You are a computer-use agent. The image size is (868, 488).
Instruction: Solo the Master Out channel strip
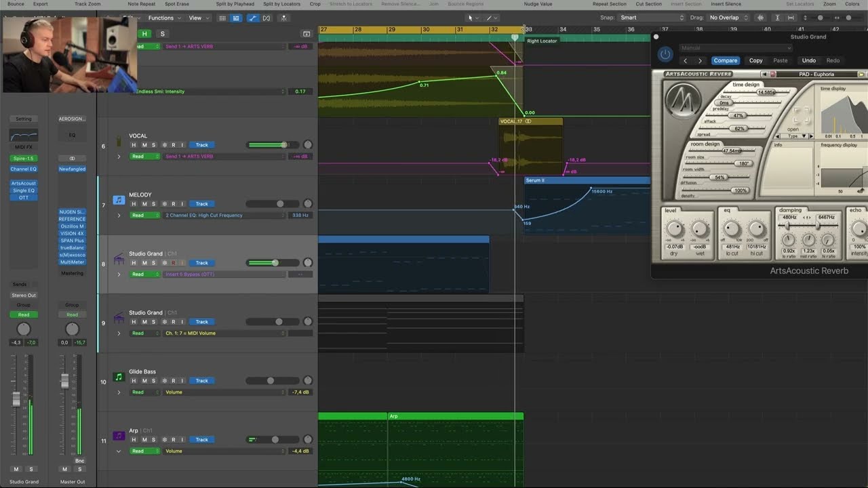click(x=79, y=469)
